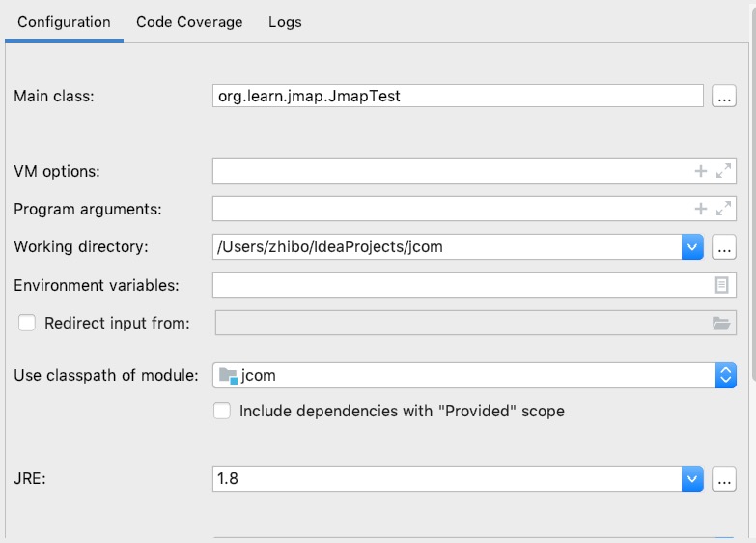Open the Working directory dropdown arrow
756x543 pixels.
[x=692, y=246]
